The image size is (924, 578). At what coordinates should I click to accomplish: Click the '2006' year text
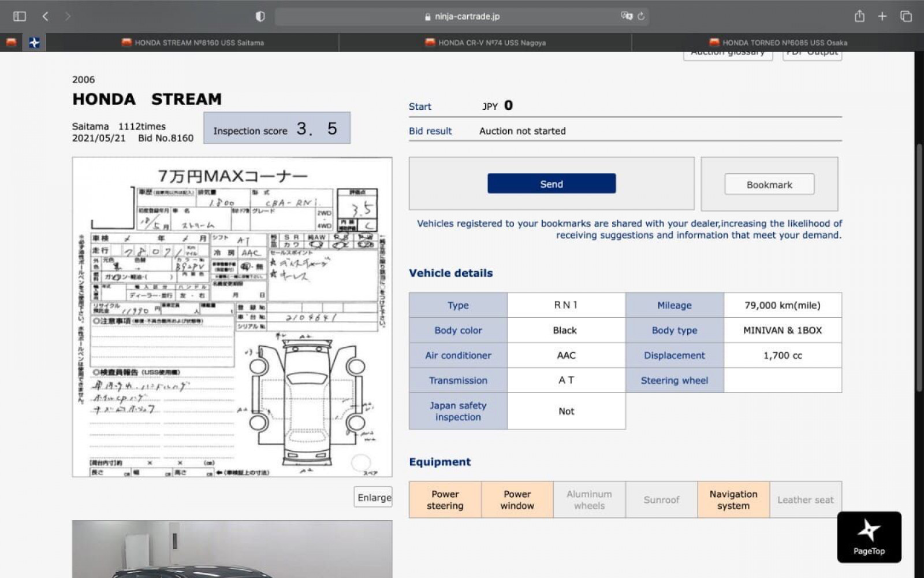point(83,79)
